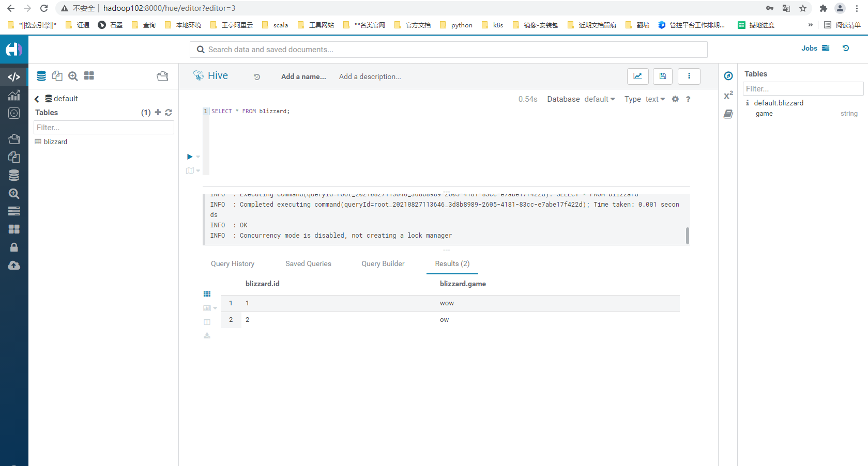
Task: Open the python bookmarks folder
Action: tap(456, 25)
